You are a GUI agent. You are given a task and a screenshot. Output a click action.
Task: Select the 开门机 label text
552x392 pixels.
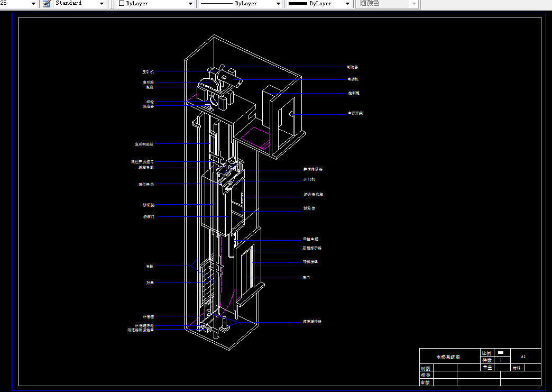click(309, 179)
